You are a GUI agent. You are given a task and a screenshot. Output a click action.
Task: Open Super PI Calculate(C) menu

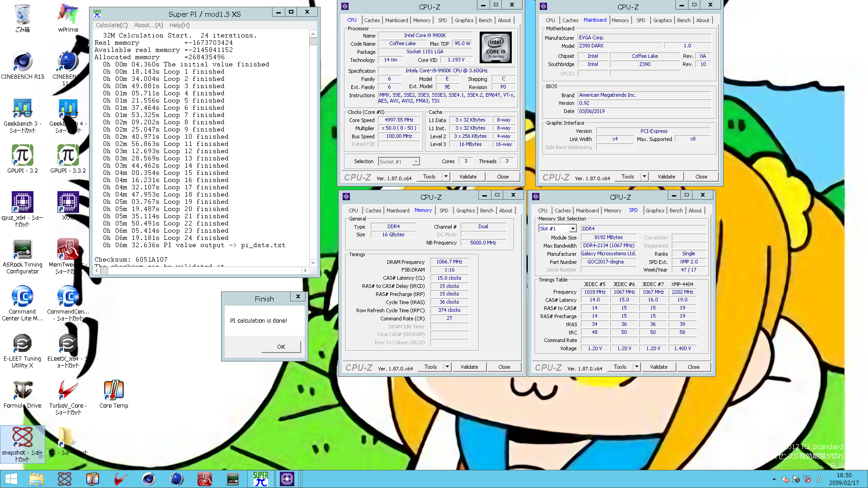(112, 25)
